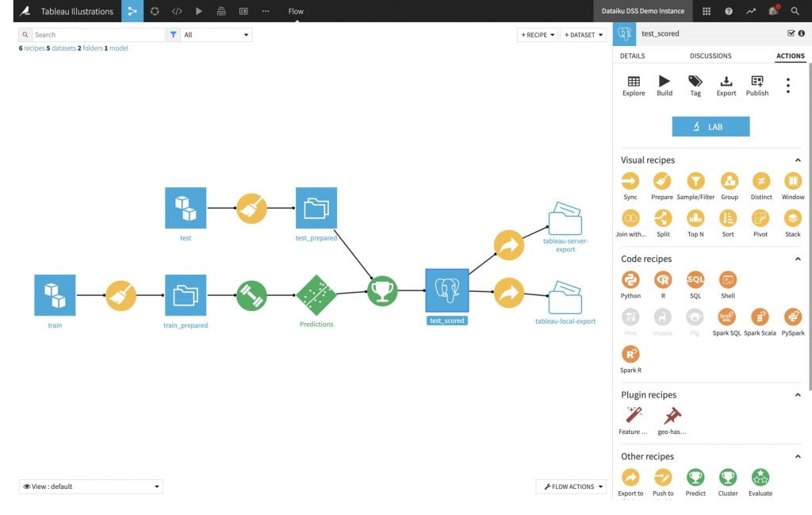Select the Split visual recipe
812x515 pixels.
[663, 219]
